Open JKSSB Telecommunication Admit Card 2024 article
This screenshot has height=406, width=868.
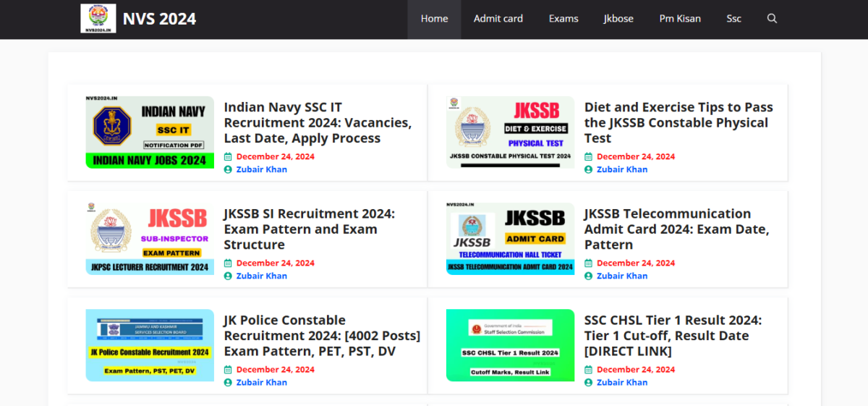tap(676, 229)
